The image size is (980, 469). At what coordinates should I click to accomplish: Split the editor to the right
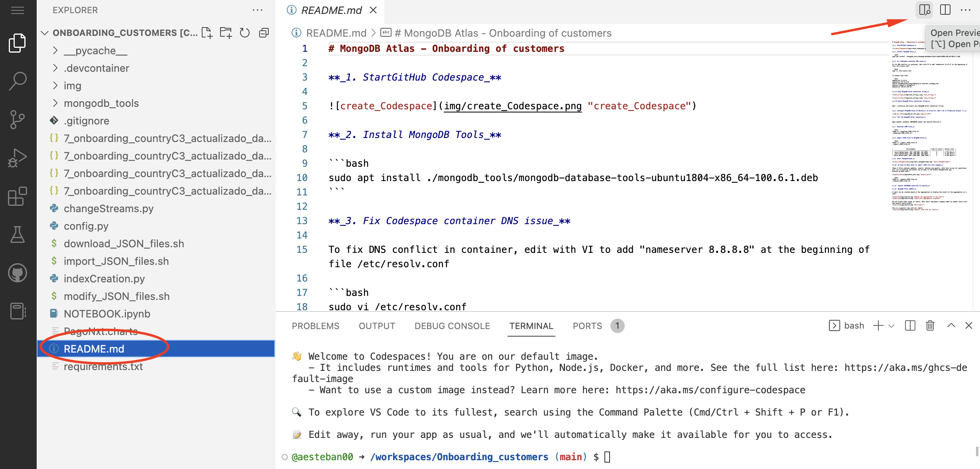[945, 10]
